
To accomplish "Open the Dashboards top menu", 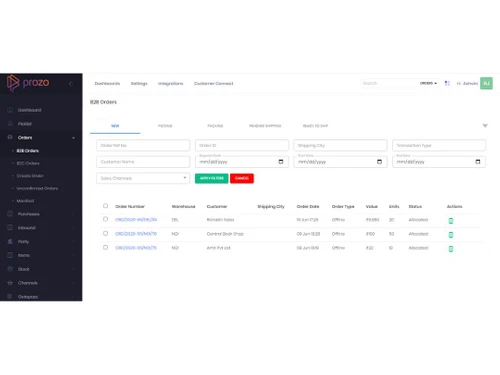I will pos(107,84).
